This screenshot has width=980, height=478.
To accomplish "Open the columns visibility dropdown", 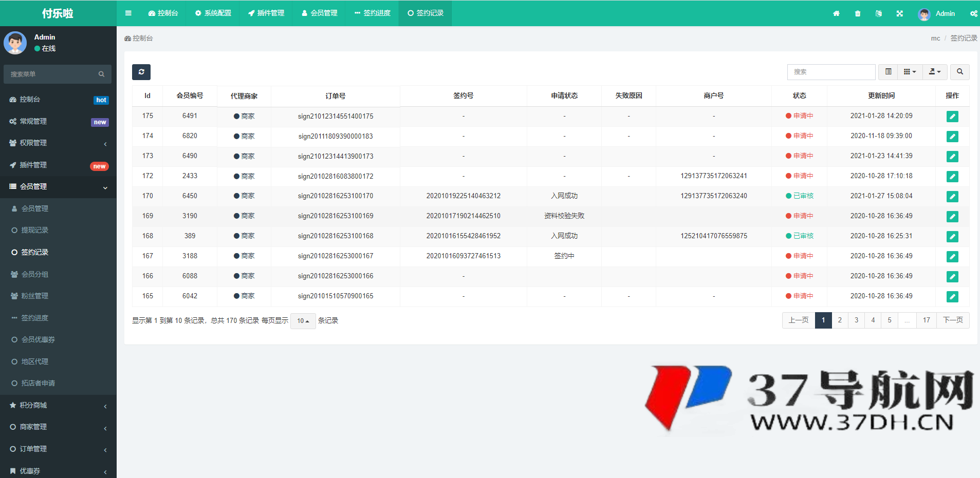I will 910,72.
